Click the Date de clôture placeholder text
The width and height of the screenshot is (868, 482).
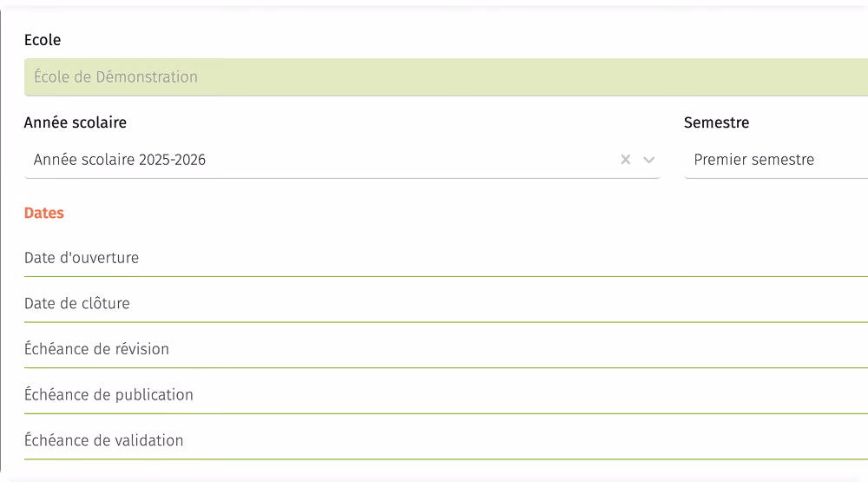point(77,303)
